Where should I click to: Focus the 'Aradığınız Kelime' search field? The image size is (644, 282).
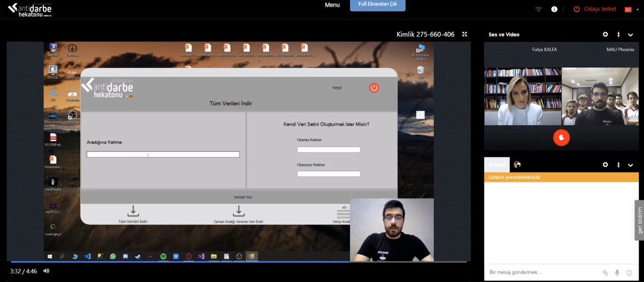163,155
